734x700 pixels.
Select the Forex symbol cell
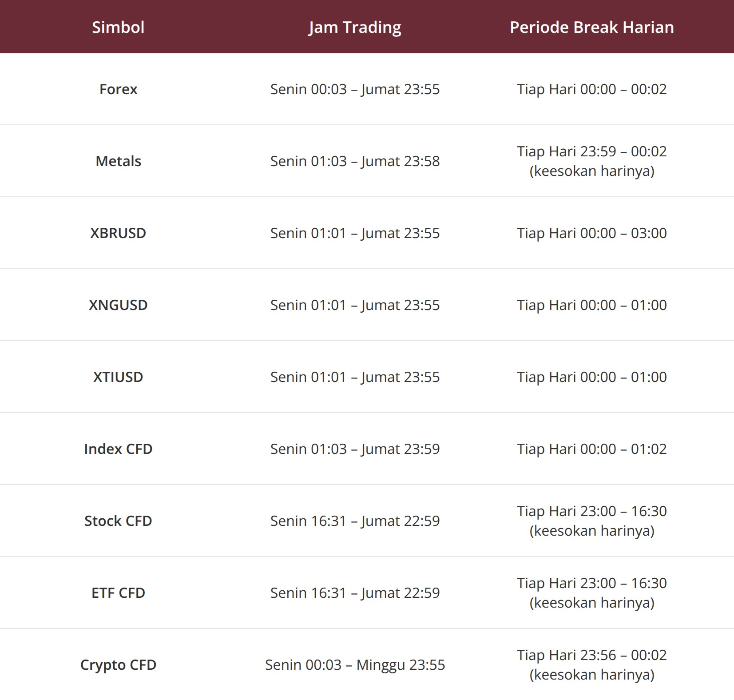click(118, 89)
